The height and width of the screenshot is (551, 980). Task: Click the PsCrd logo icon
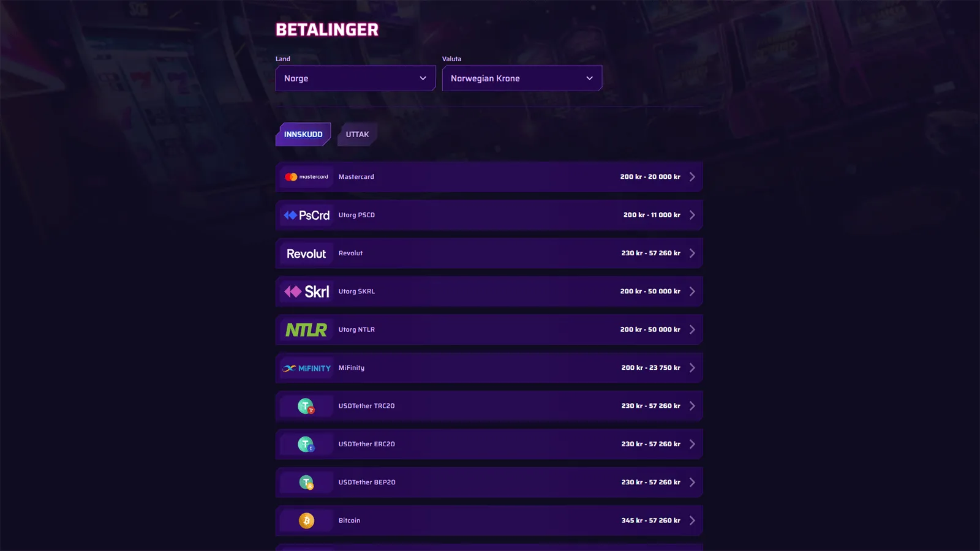(x=306, y=216)
